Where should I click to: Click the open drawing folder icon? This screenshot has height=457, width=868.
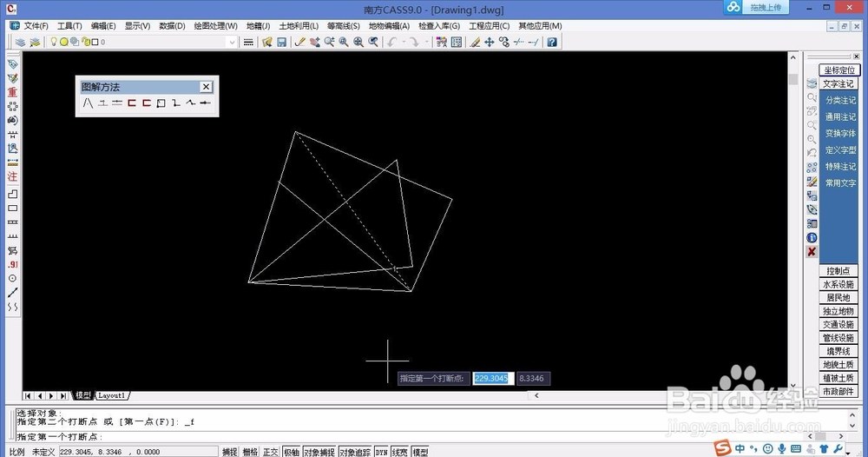[266, 42]
